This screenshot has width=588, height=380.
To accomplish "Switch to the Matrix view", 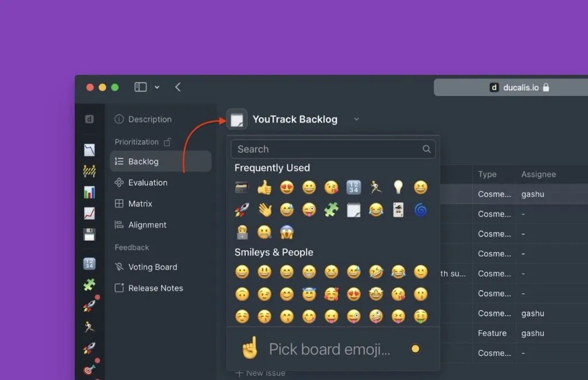I will [140, 204].
